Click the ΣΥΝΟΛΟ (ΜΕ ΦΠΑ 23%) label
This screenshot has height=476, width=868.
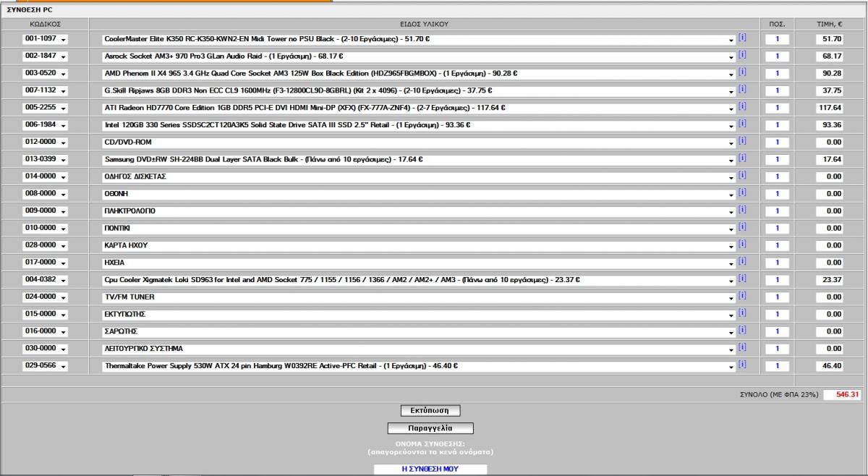tap(780, 395)
